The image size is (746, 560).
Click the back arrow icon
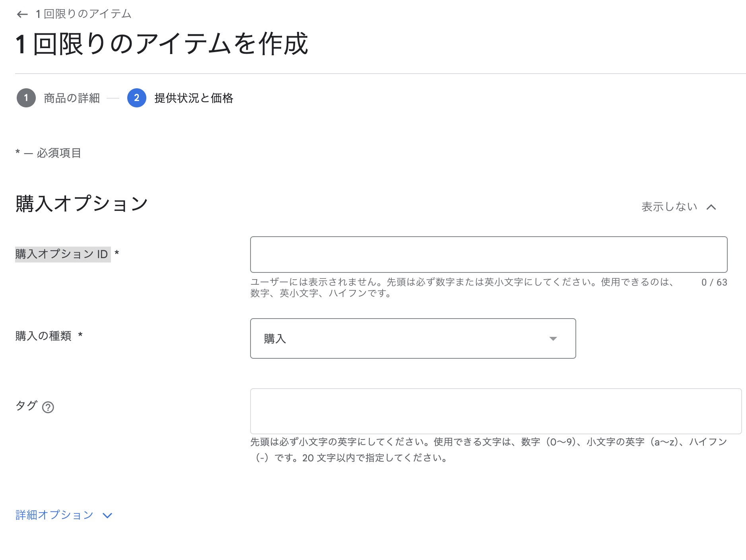click(x=22, y=14)
